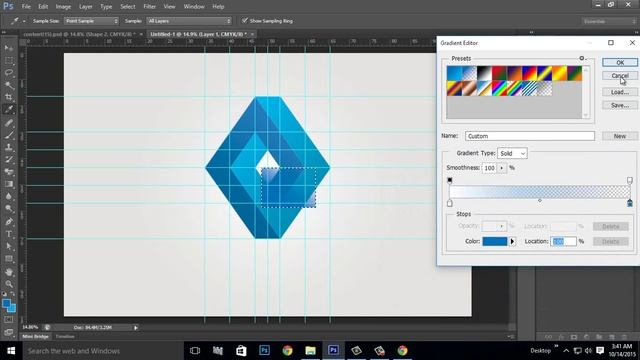Select the Rectangular Marquee tool
640x360 pixels.
[x=9, y=60]
